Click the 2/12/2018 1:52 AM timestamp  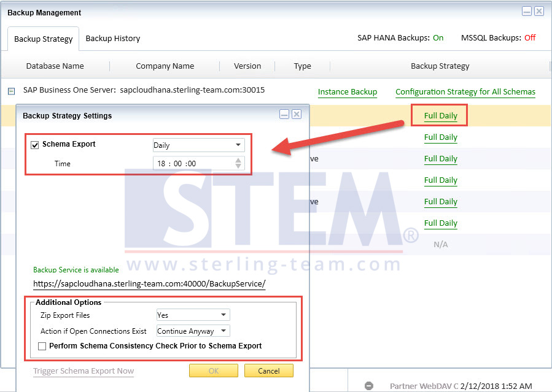tap(496, 386)
